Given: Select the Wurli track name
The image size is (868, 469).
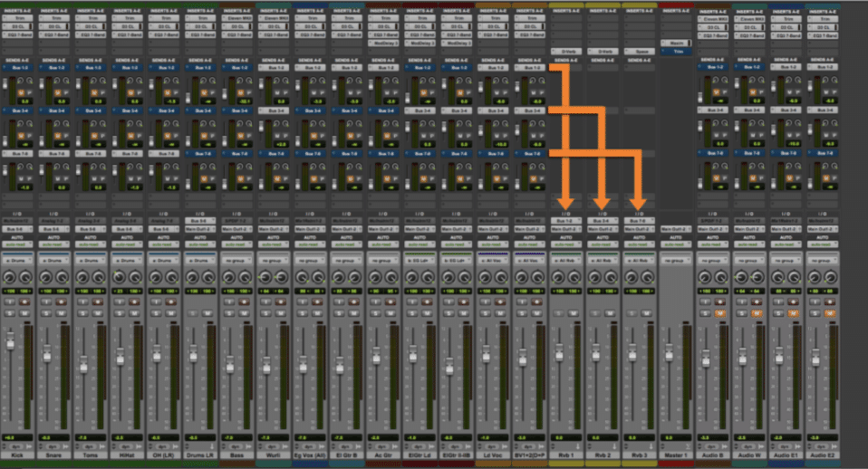Looking at the screenshot, I should click(273, 455).
